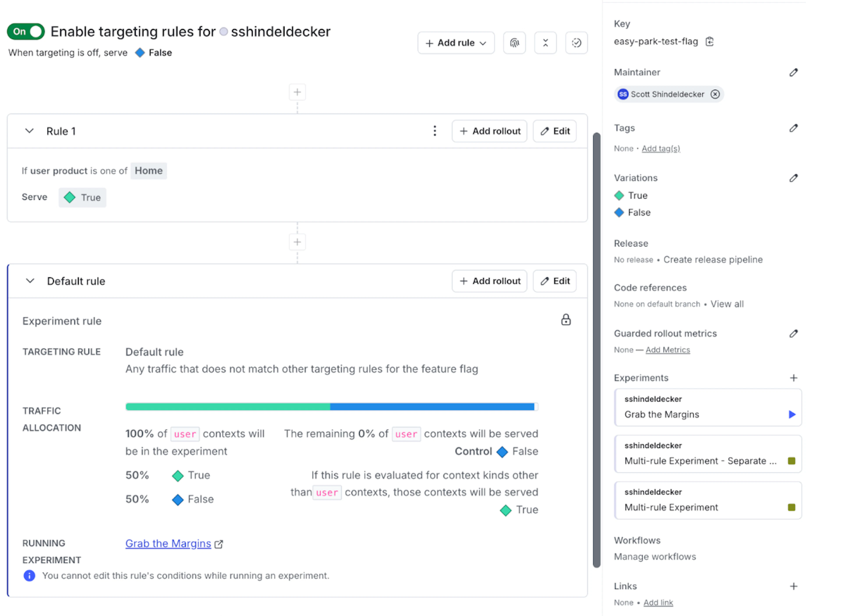Insert a rule using the plus icon
The width and height of the screenshot is (841, 616).
[x=297, y=92]
